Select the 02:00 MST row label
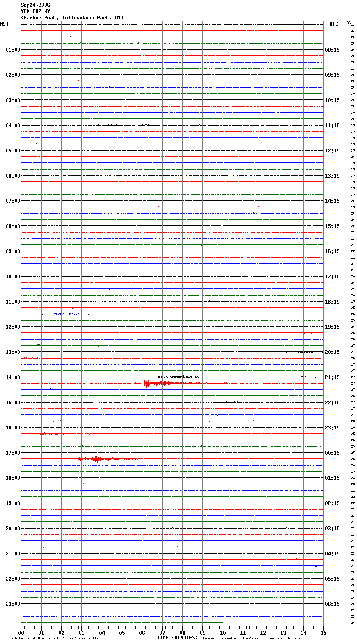Image resolution: width=357 pixels, height=644 pixels. pos(13,75)
